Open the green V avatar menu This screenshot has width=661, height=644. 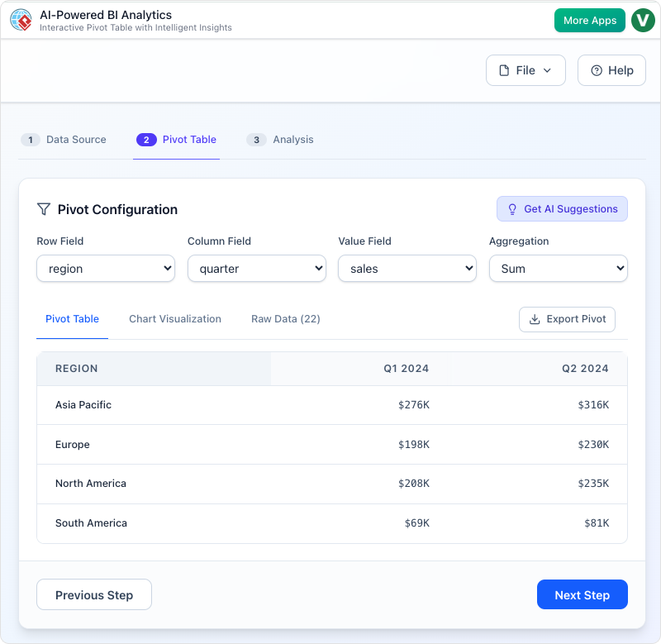point(643,20)
